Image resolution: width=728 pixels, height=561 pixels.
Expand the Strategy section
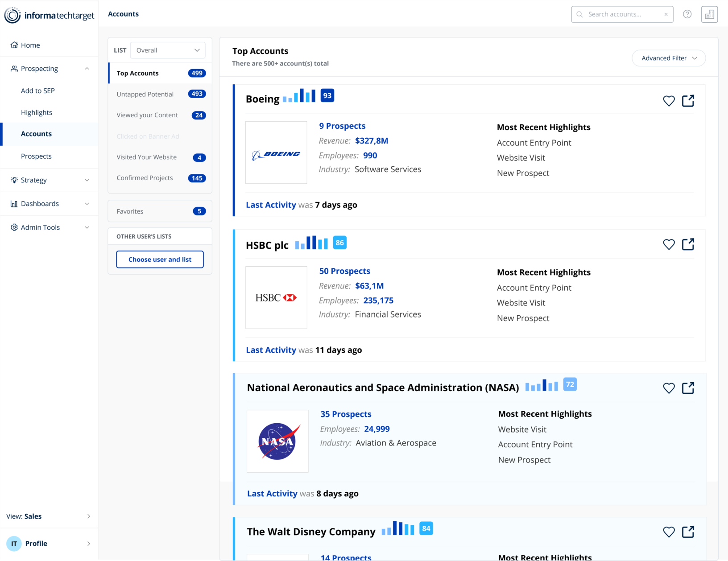[87, 180]
